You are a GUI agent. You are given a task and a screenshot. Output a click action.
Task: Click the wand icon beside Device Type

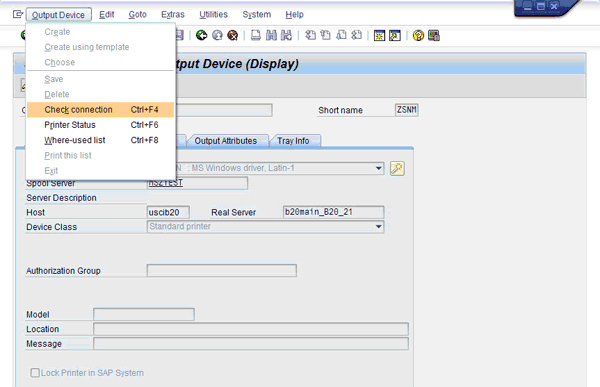397,168
